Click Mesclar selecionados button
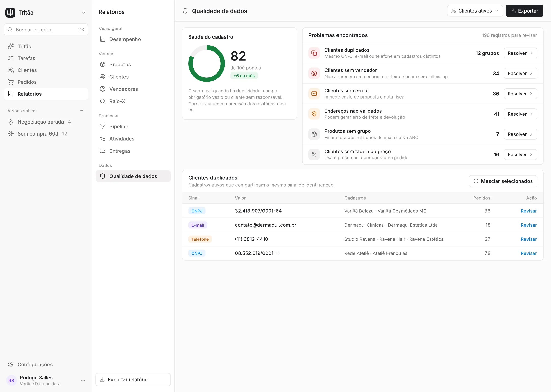This screenshot has height=392, width=551. tap(503, 181)
